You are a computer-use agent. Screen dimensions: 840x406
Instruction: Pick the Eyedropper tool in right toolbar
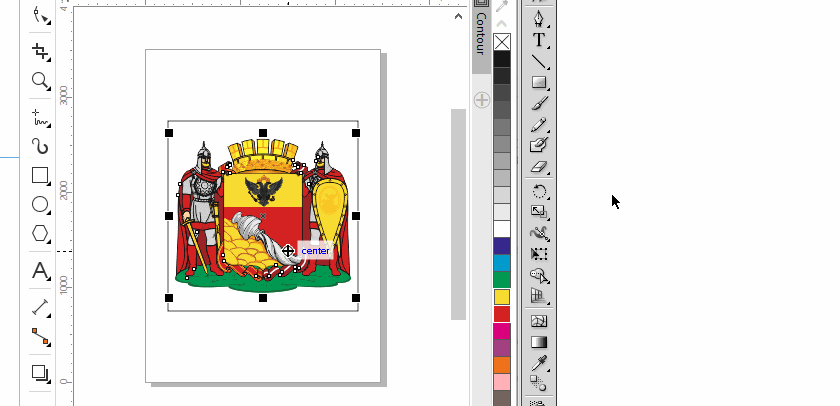[539, 363]
